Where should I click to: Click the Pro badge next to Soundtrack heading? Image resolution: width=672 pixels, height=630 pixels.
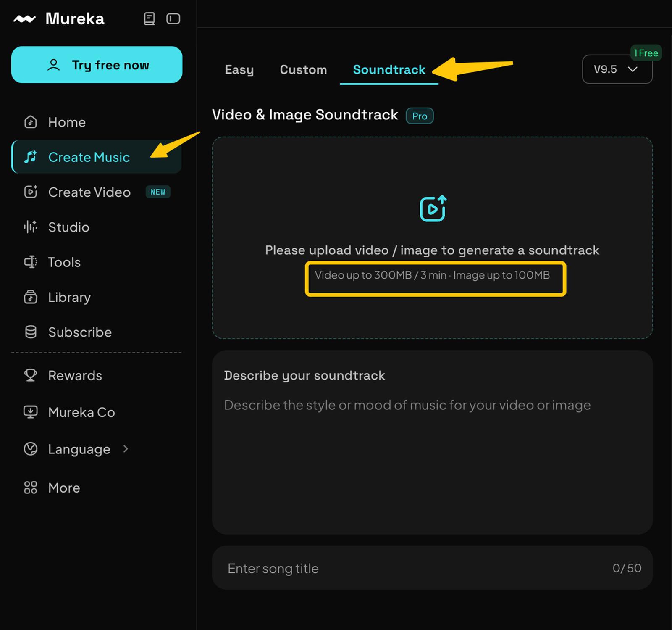pyautogui.click(x=420, y=116)
